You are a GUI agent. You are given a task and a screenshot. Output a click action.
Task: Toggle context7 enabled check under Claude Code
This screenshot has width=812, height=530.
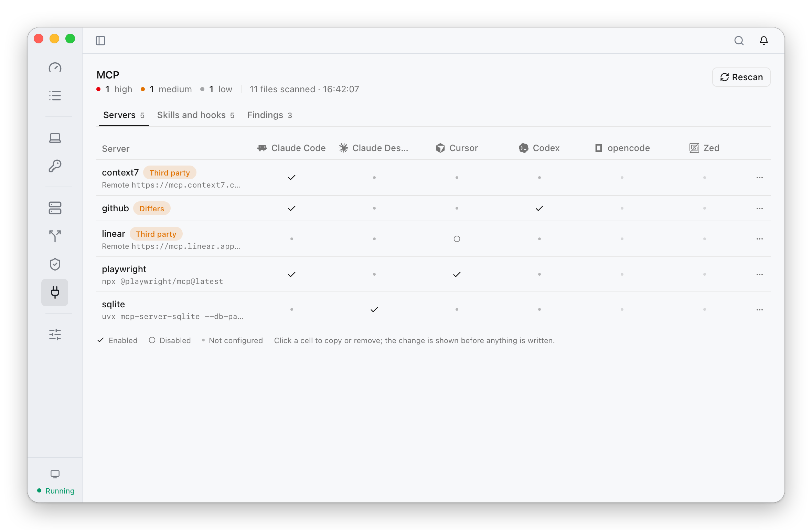pos(292,178)
